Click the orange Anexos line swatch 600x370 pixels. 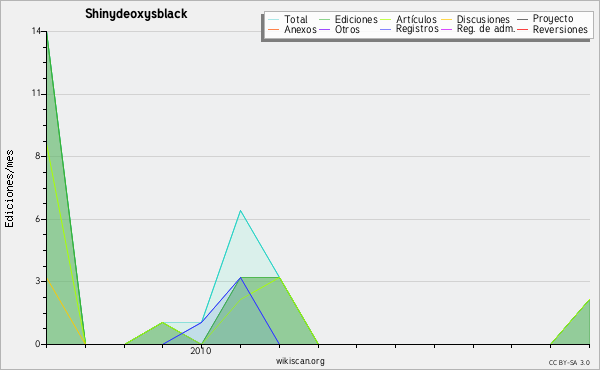click(274, 29)
